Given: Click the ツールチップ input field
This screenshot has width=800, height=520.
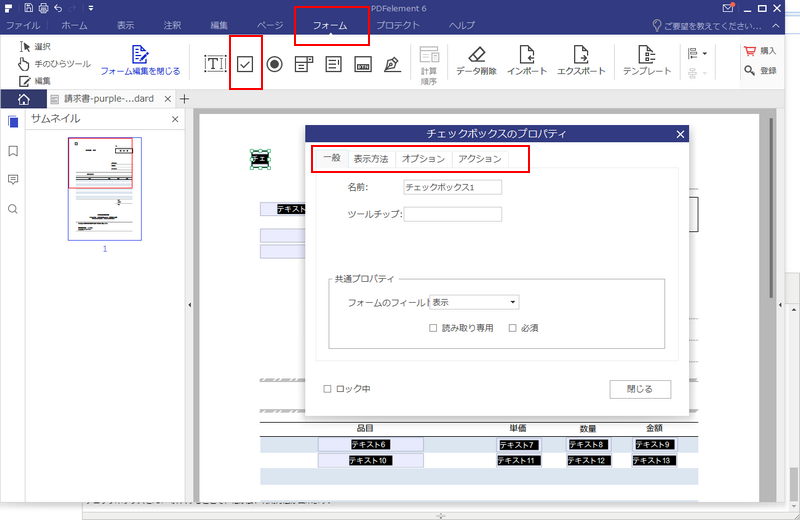Looking at the screenshot, I should (453, 214).
